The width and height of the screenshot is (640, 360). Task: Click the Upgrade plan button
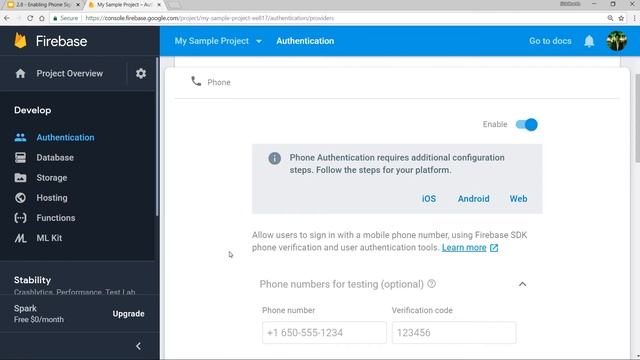click(129, 313)
